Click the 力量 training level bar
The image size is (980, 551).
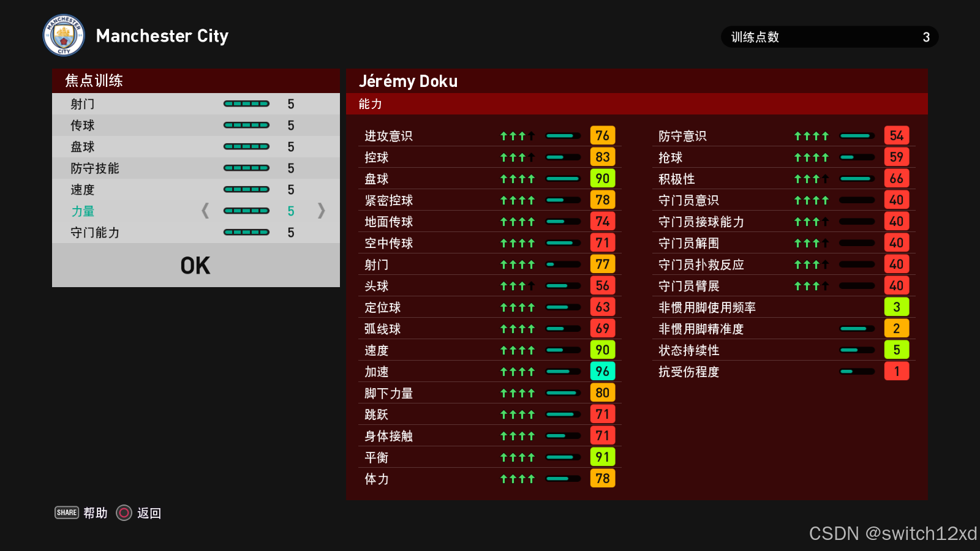click(x=246, y=211)
